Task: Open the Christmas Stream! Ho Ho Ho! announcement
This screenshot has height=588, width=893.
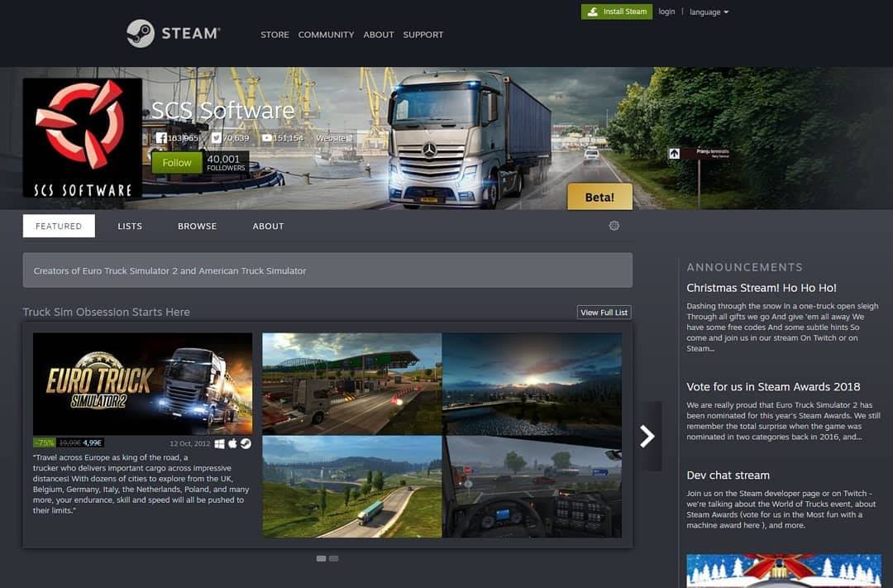Action: click(x=762, y=288)
